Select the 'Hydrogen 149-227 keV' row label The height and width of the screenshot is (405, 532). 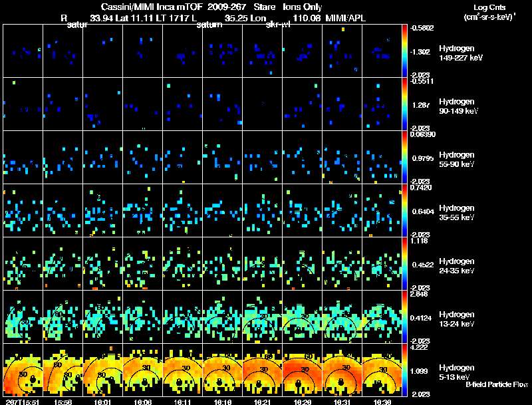pyautogui.click(x=460, y=53)
